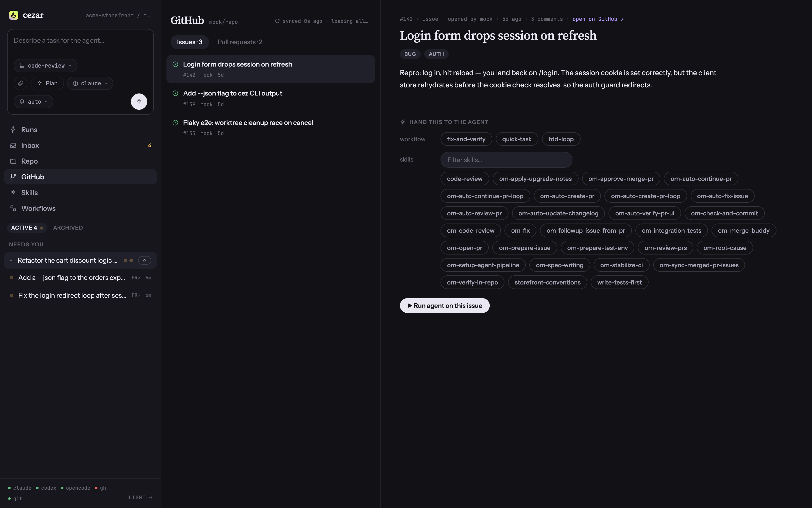This screenshot has height=508, width=812.
Task: Open Inbox in the sidebar
Action: click(x=80, y=146)
